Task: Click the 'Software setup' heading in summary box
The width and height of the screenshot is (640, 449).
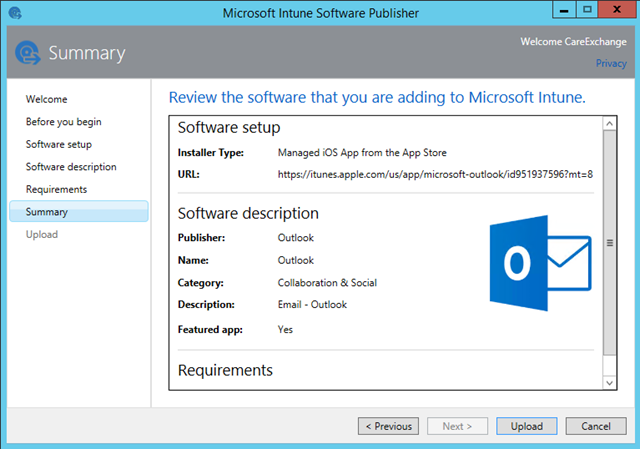Action: click(229, 128)
